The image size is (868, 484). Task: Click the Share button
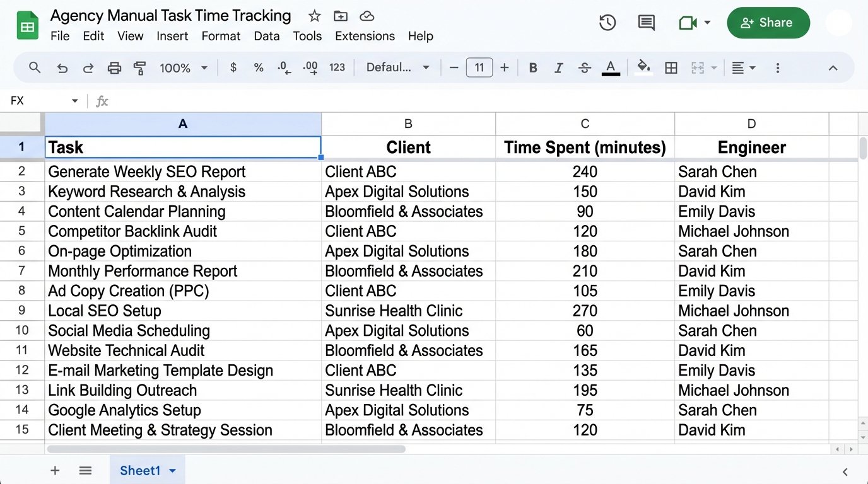[x=768, y=23]
